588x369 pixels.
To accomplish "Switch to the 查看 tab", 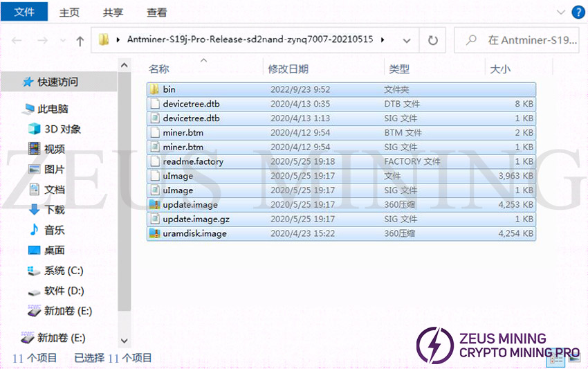I will [x=157, y=12].
